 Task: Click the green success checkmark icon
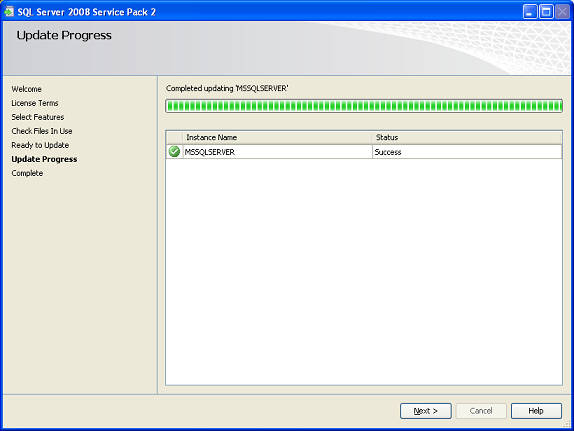[x=174, y=152]
